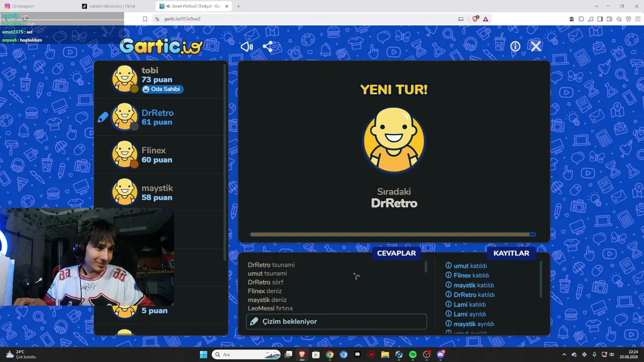Click Flinex's player avatar
The height and width of the screenshot is (362, 644).
[x=124, y=154]
